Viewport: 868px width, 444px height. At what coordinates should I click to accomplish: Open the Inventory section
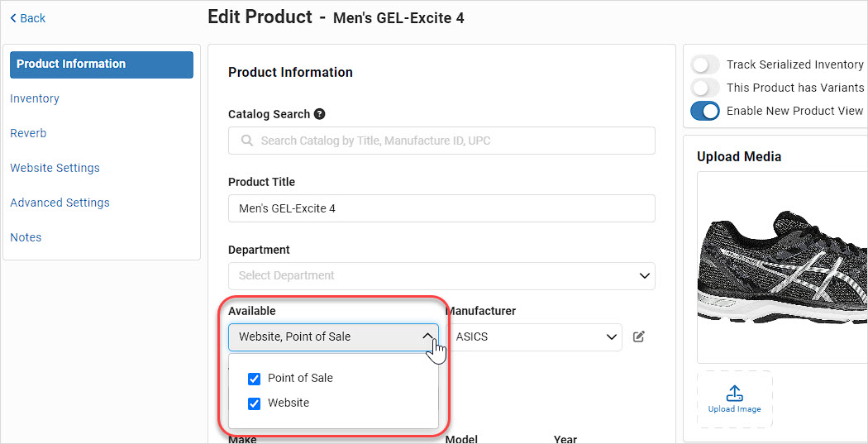coord(35,98)
